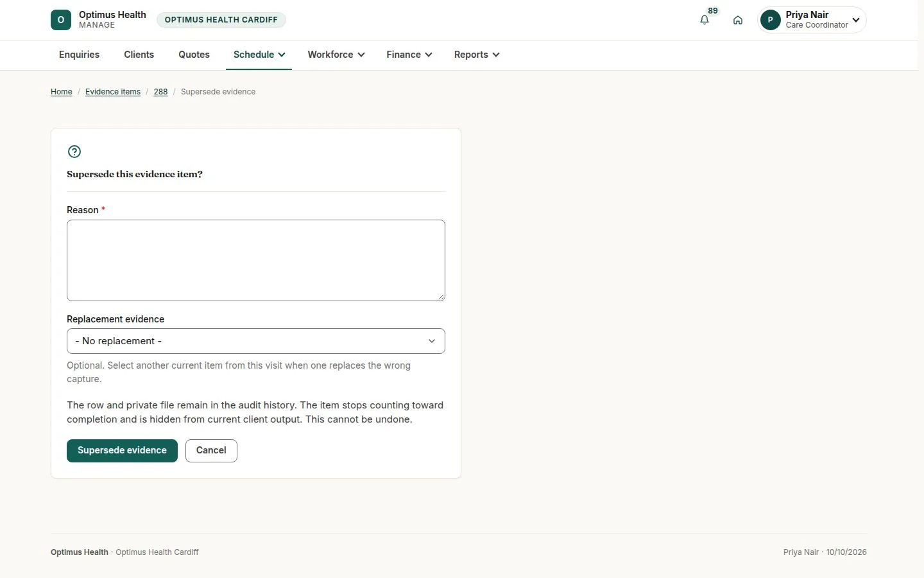924x578 pixels.
Task: Click the Supersede evidence button
Action: (122, 451)
